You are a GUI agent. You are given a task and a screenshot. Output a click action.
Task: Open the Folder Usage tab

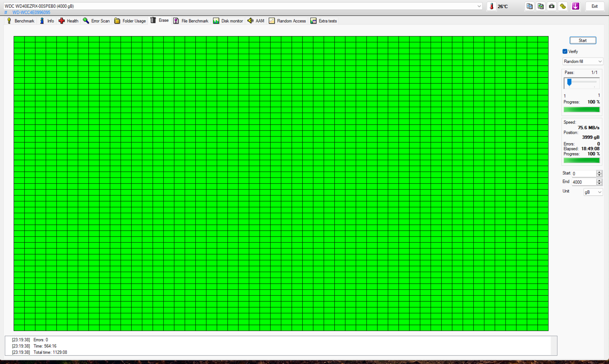point(130,21)
